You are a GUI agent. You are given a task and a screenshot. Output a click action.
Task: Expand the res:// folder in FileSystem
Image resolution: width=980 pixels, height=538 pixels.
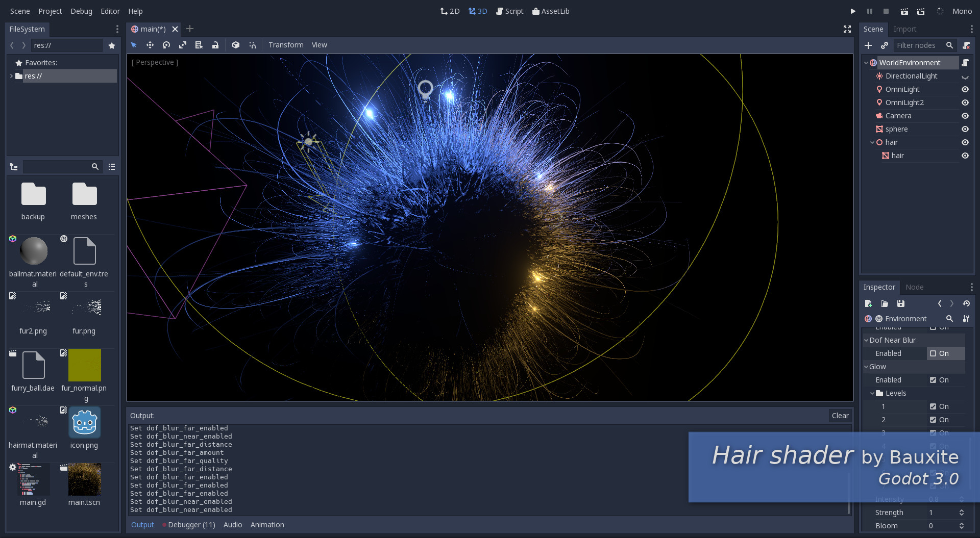pos(11,75)
